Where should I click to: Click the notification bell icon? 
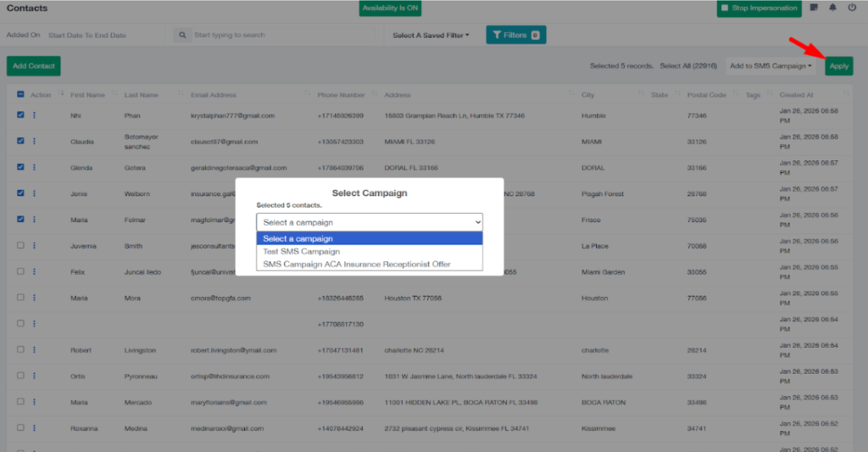pyautogui.click(x=833, y=8)
